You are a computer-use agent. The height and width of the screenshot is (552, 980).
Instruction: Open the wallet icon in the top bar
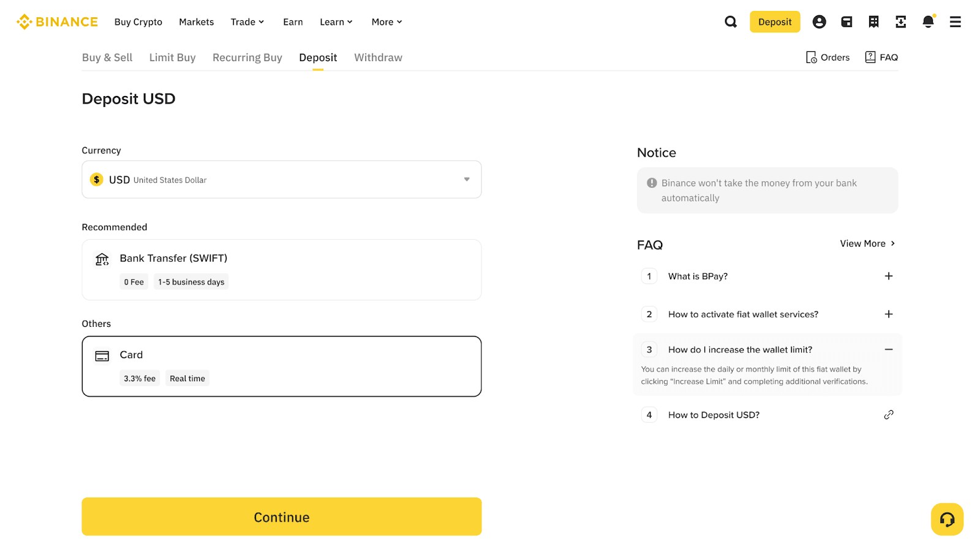(846, 21)
